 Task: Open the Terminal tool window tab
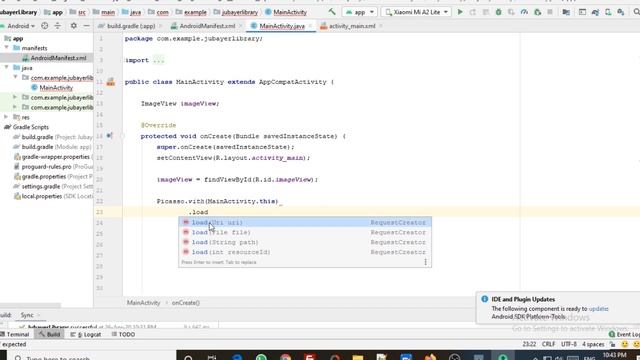15,334
